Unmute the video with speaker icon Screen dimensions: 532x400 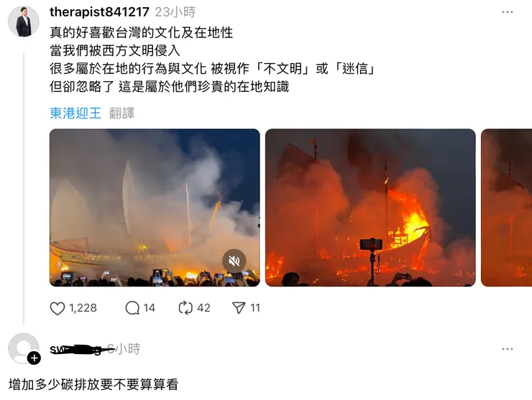click(x=234, y=261)
